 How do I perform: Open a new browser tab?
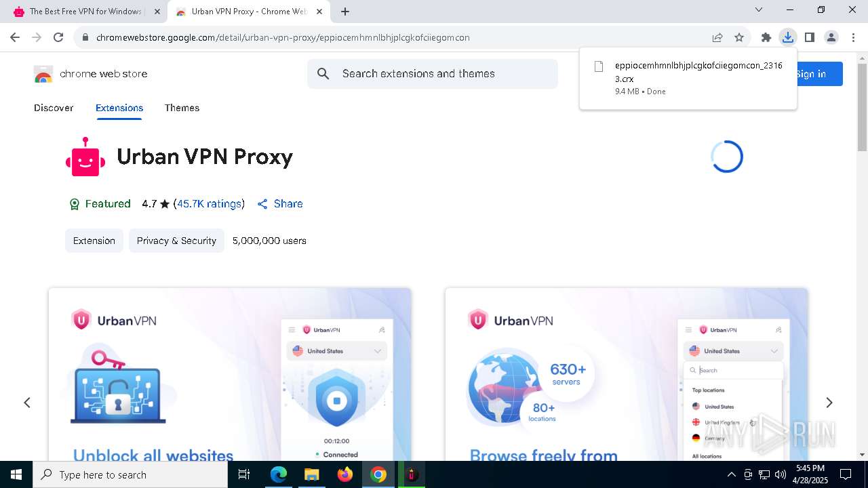point(345,12)
